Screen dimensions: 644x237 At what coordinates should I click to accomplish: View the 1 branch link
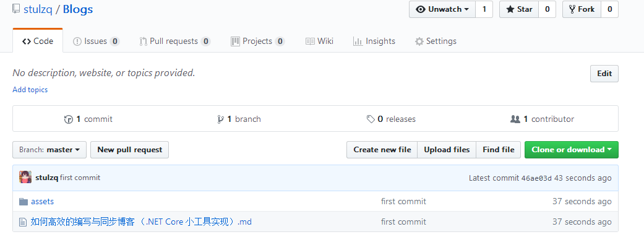pyautogui.click(x=239, y=119)
